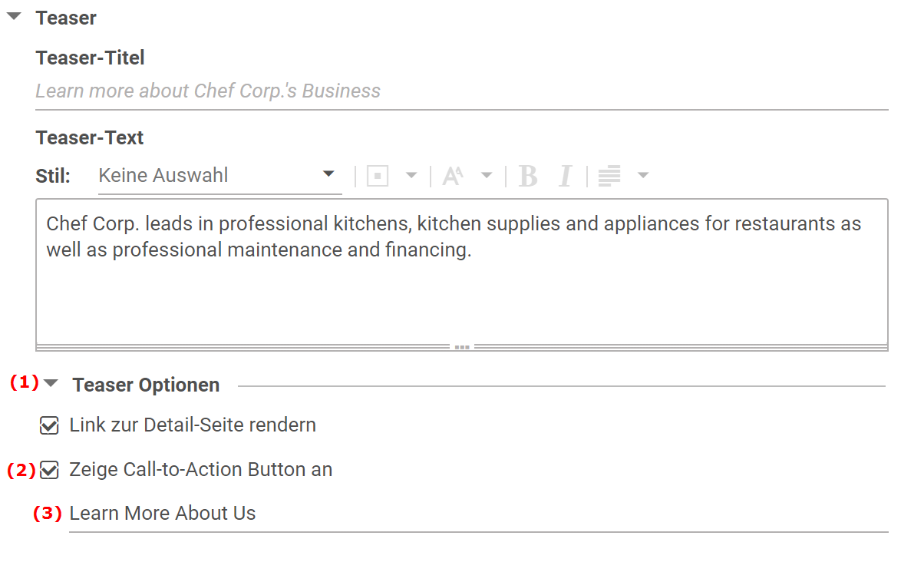This screenshot has width=924, height=582.
Task: Disable 'Link zur Detail-Seite rendern'
Action: click(x=49, y=425)
